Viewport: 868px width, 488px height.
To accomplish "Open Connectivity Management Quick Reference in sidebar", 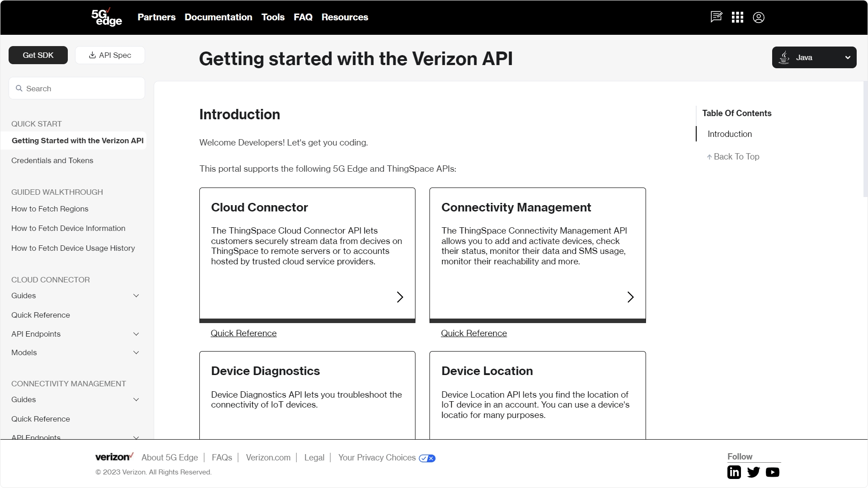I will pos(41,419).
